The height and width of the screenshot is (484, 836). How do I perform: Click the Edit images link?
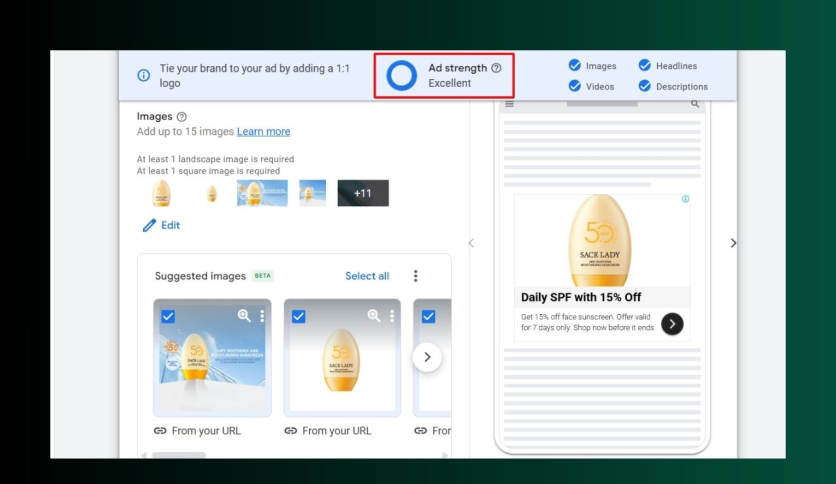coord(170,225)
